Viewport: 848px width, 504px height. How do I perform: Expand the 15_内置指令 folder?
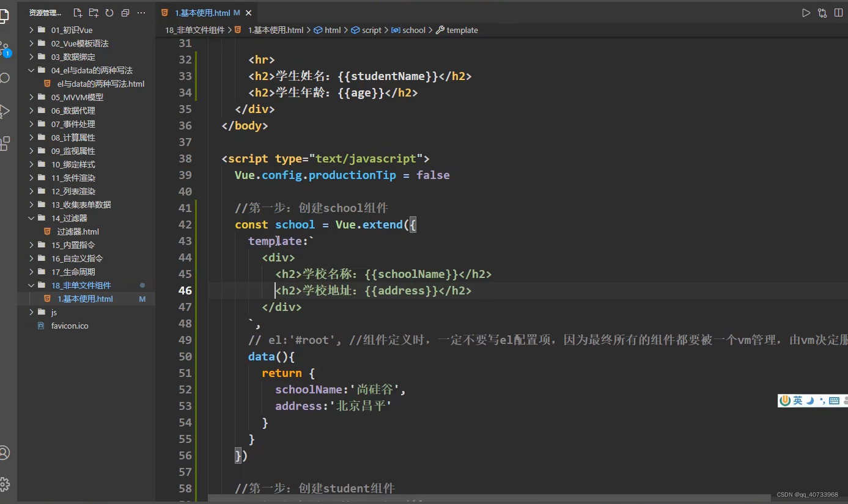click(86, 245)
